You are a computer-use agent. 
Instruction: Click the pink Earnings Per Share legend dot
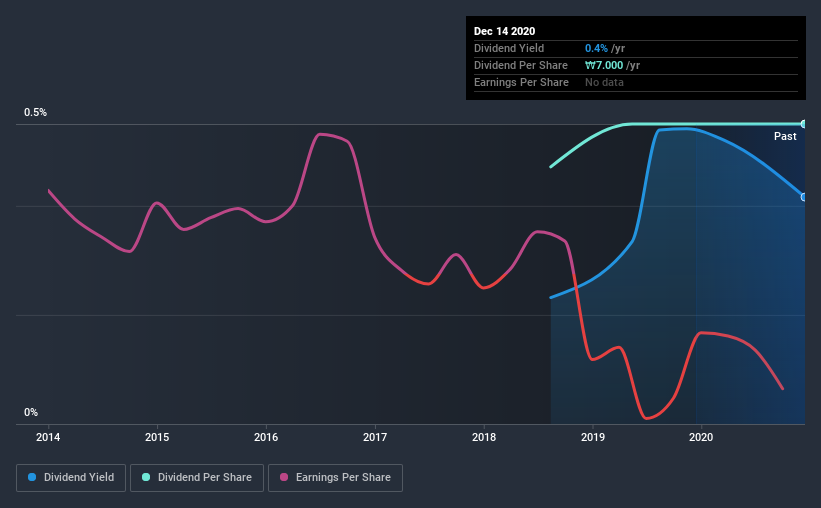click(x=284, y=477)
